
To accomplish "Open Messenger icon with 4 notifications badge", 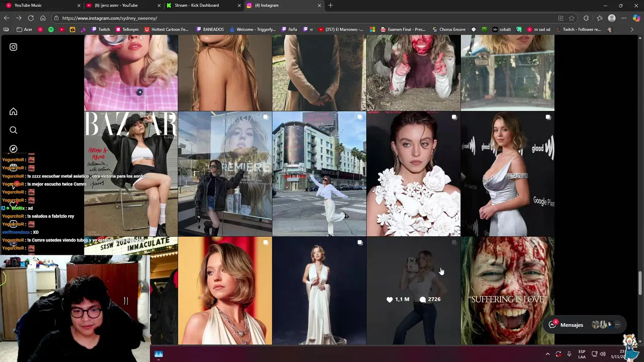I will click(x=552, y=325).
